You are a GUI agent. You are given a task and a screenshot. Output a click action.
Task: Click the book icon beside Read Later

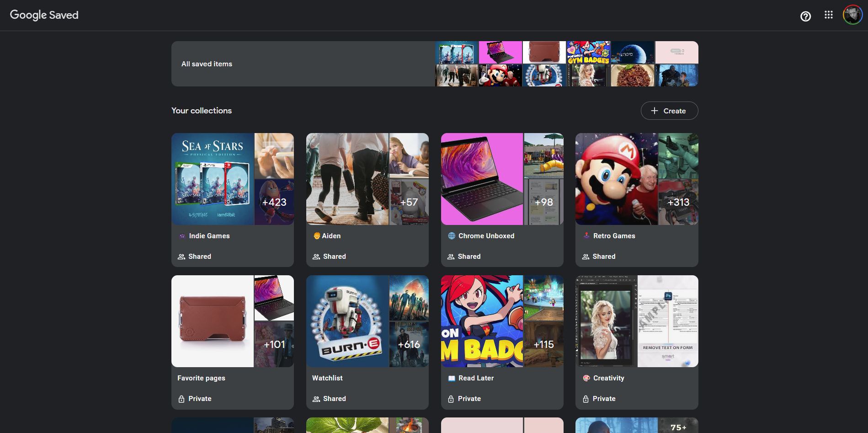(x=452, y=378)
